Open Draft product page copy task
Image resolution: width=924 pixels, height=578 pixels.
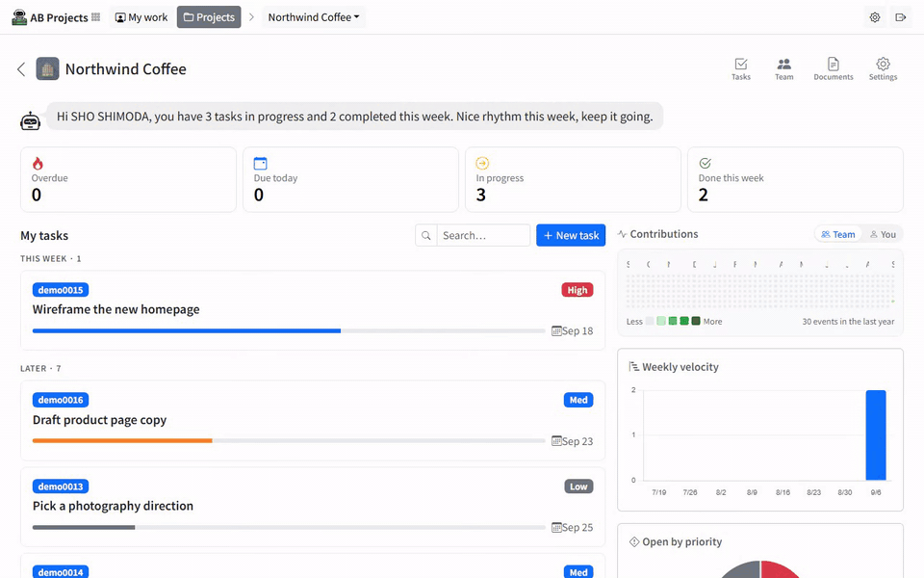click(x=99, y=420)
